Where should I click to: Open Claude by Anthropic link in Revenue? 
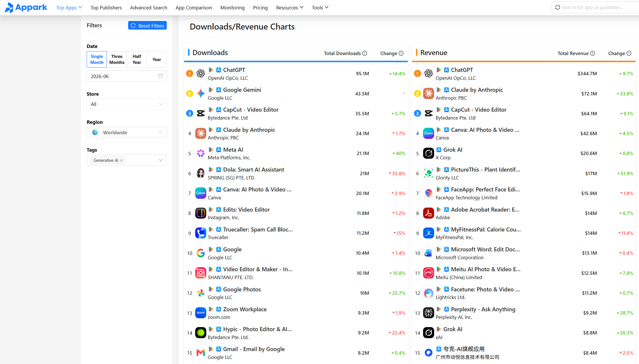[x=477, y=90]
